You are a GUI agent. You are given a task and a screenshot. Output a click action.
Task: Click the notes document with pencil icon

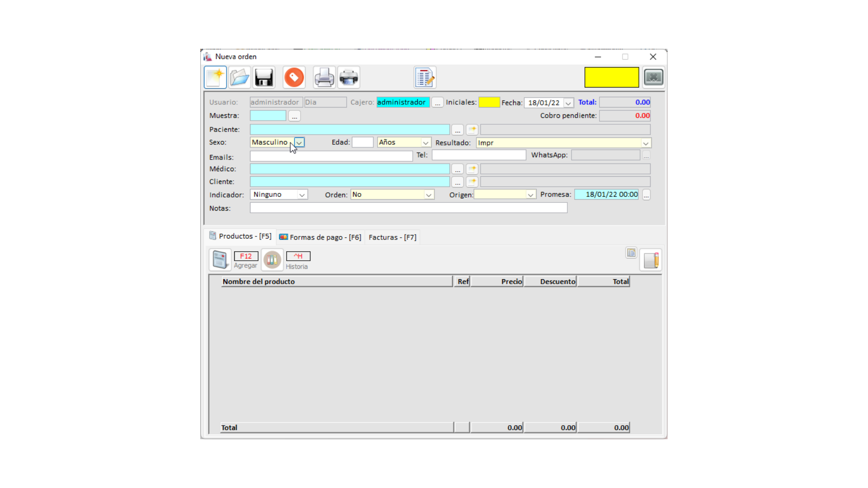(x=425, y=77)
